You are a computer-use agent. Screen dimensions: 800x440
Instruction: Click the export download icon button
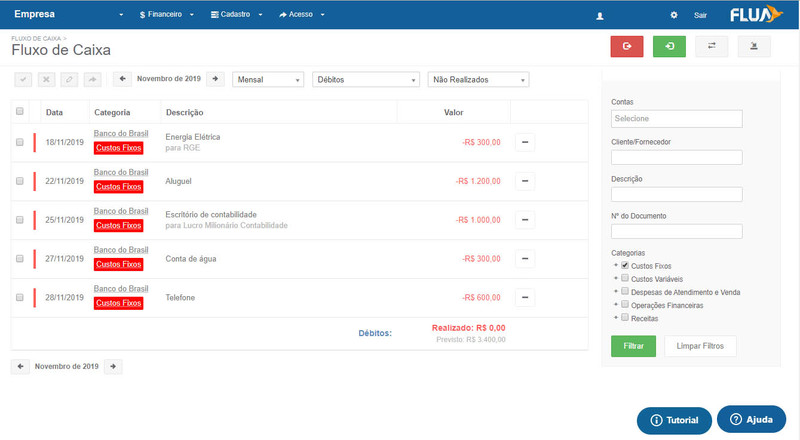tap(753, 46)
